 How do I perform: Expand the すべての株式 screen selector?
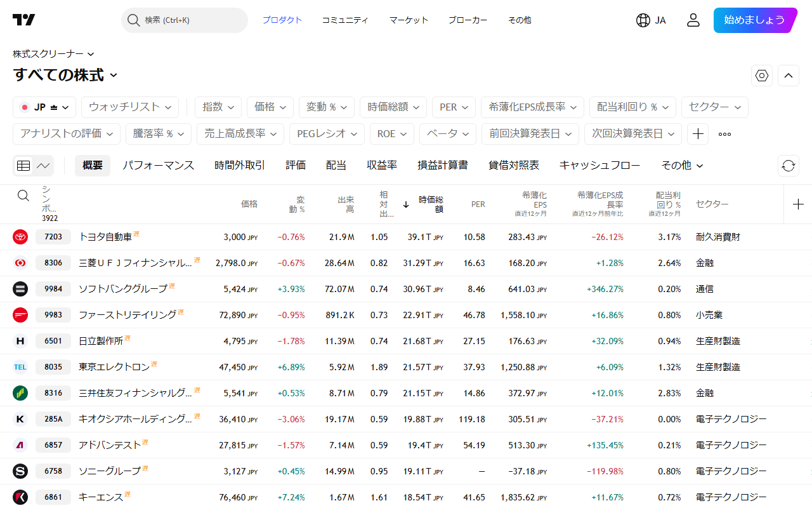point(65,75)
